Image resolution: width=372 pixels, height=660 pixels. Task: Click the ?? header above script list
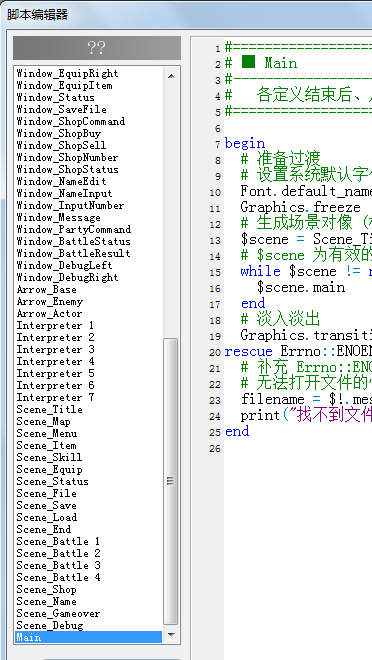[x=97, y=48]
